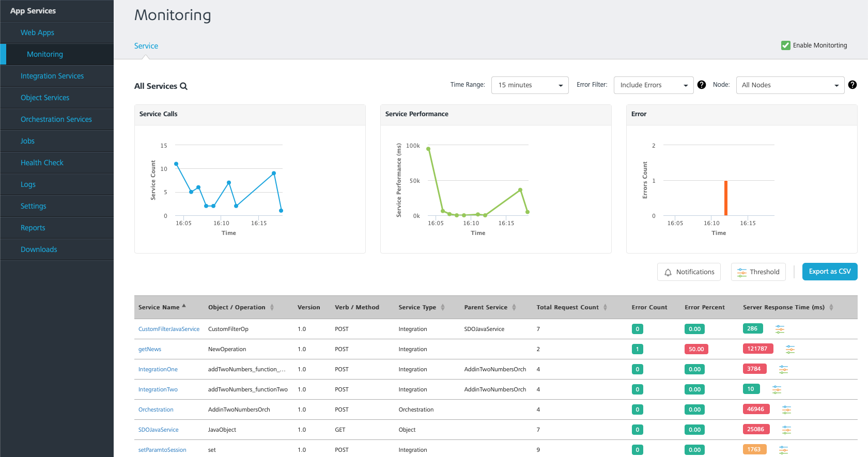868x457 pixels.
Task: Expand the Include Errors filter dropdown
Action: [654, 85]
